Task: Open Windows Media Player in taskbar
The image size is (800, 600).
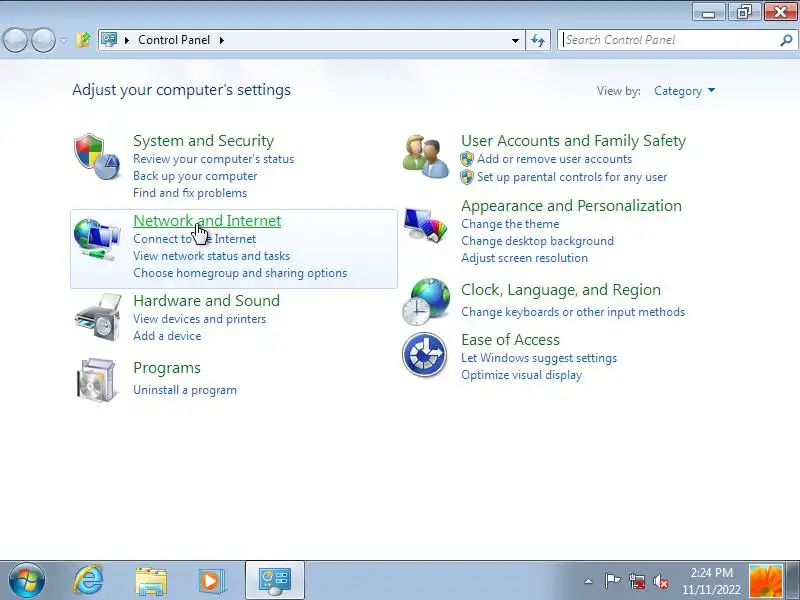Action: coord(211,580)
